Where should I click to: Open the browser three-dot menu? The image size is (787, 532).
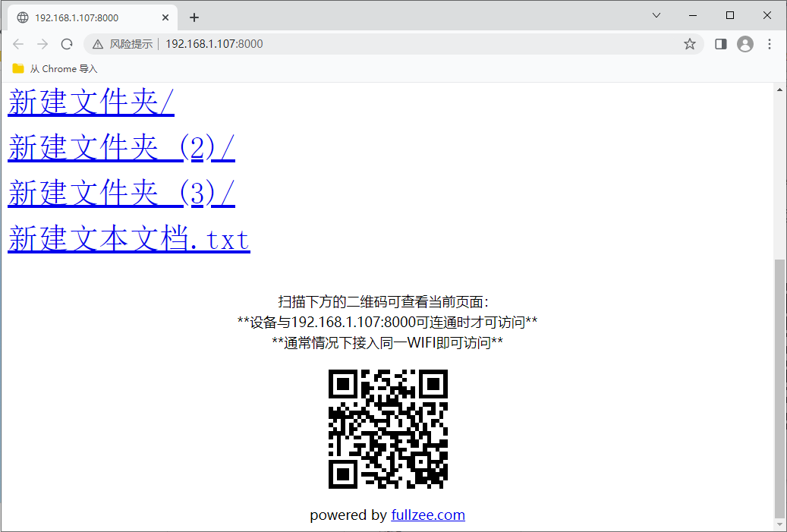pyautogui.click(x=769, y=44)
